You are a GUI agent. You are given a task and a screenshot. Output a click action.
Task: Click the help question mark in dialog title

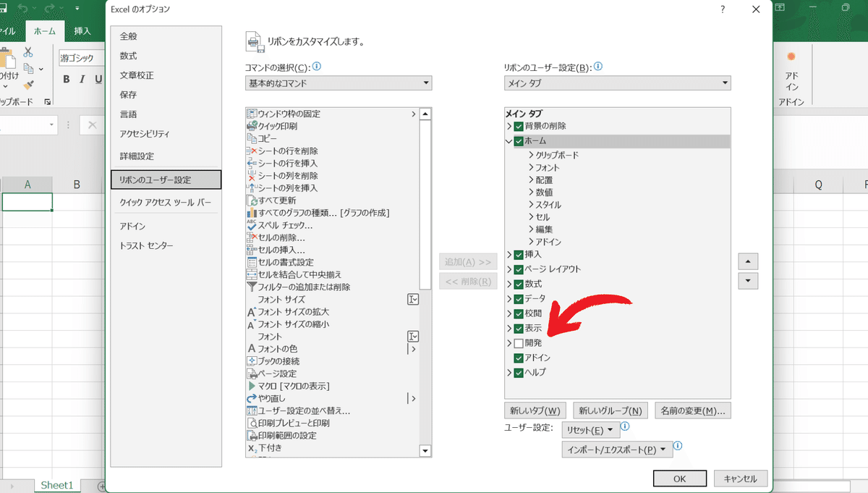pyautogui.click(x=723, y=9)
